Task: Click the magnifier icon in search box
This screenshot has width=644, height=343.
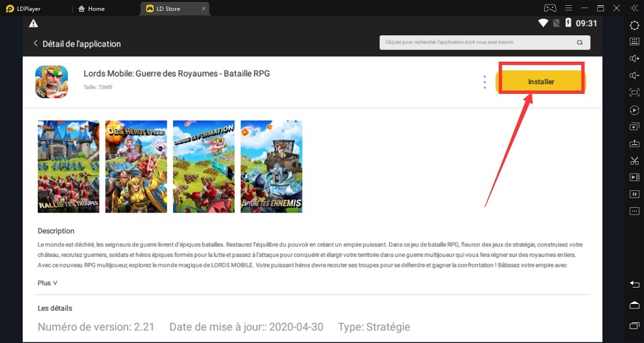Action: 579,42
